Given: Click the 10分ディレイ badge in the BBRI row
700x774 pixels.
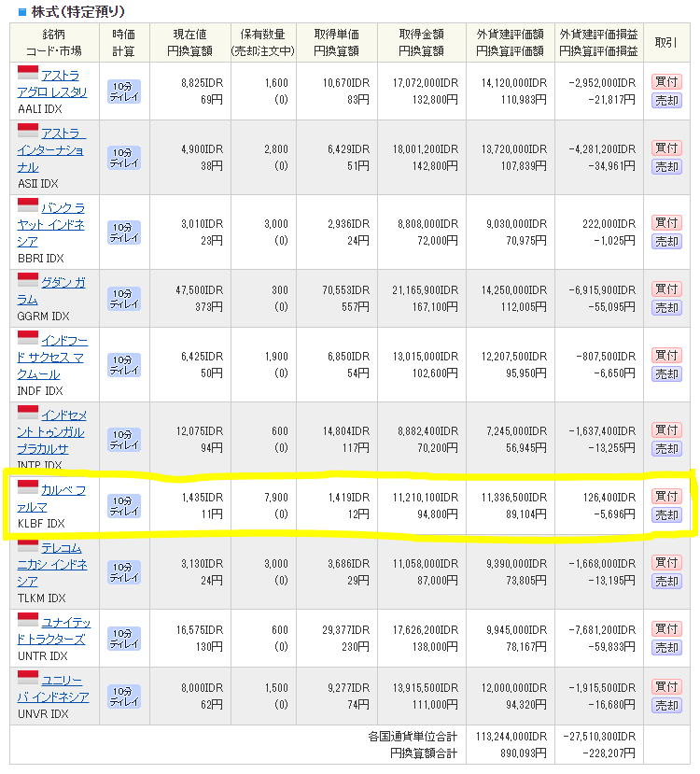Looking at the screenshot, I should pos(123,232).
